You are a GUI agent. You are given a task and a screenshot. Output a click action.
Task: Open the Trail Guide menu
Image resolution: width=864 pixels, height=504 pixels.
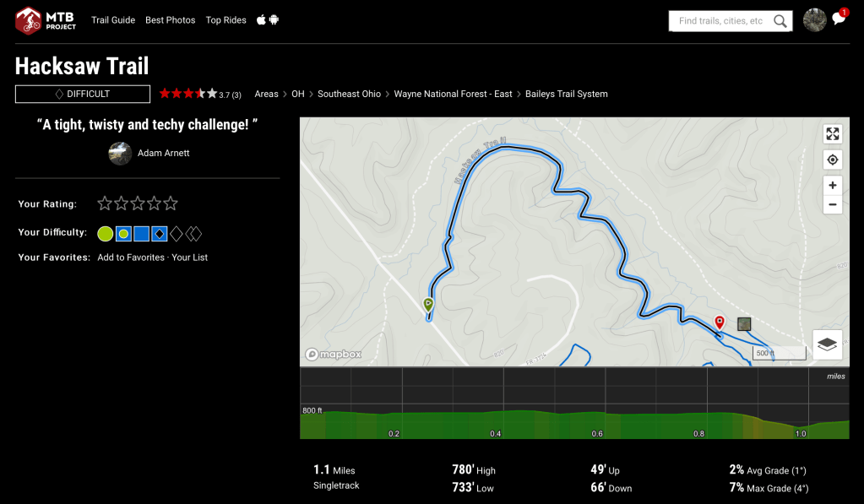[x=113, y=20]
